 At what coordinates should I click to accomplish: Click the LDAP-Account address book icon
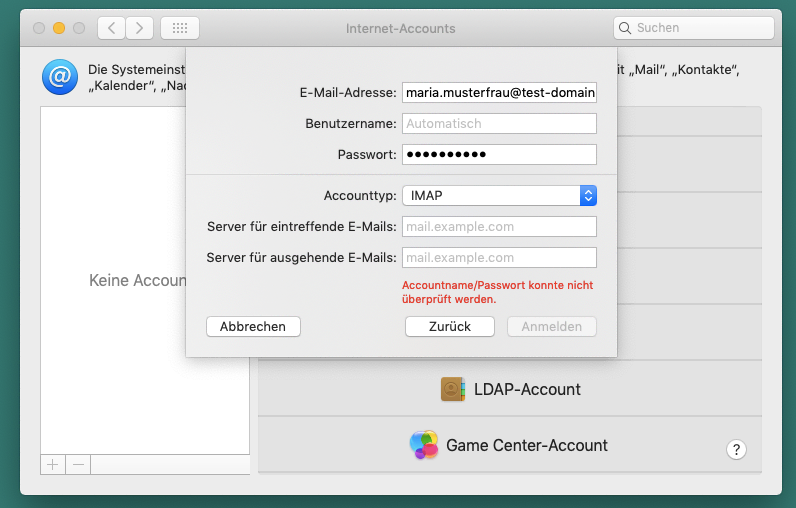click(453, 389)
